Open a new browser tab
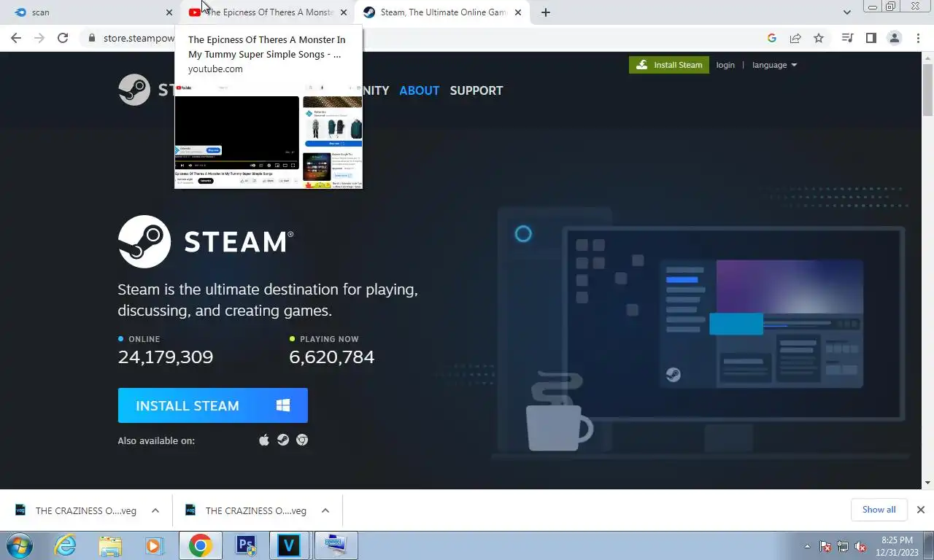934x560 pixels. (546, 12)
